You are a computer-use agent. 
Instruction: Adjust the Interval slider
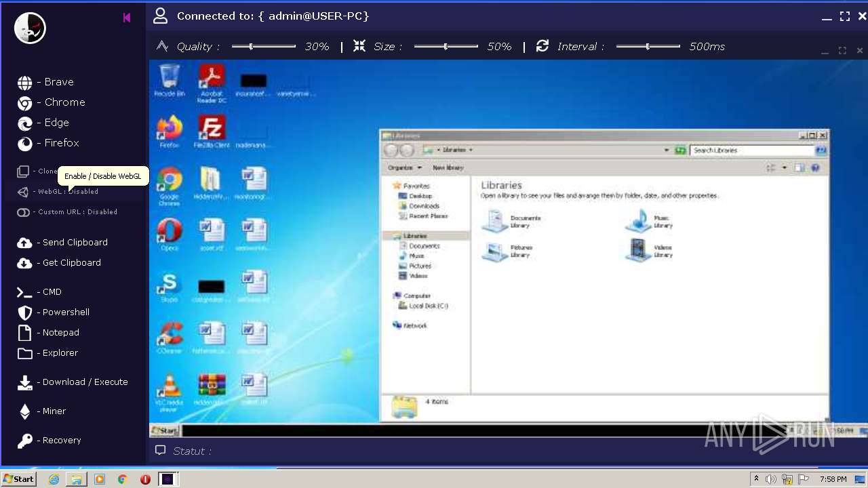coord(648,46)
